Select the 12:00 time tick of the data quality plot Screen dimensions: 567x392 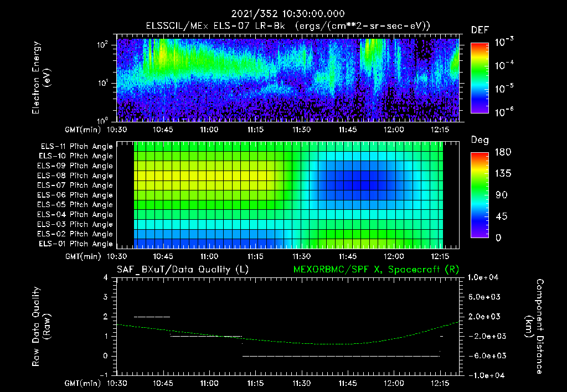(394, 383)
